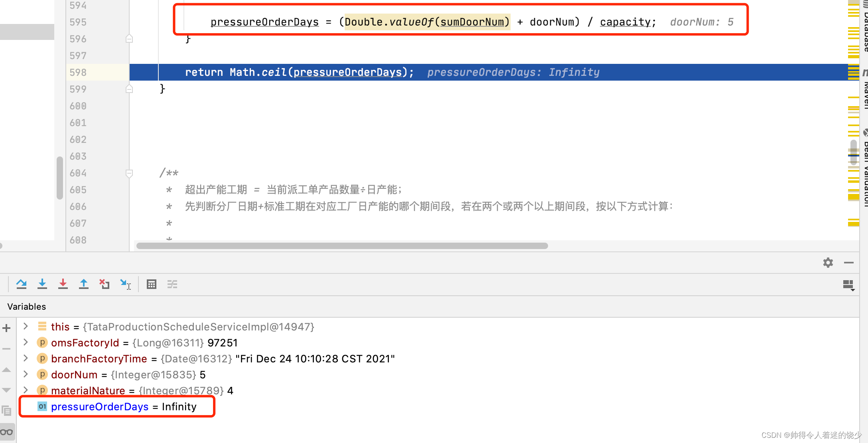Click the Drop Frame icon
Screen dimensions: 868x443
(x=105, y=284)
